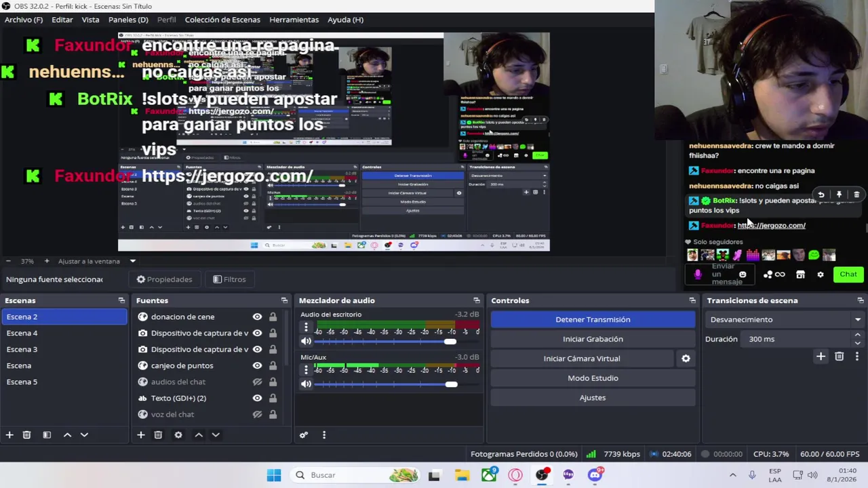Move selected scene down
Screen dimensions: 868x488
(x=84, y=434)
